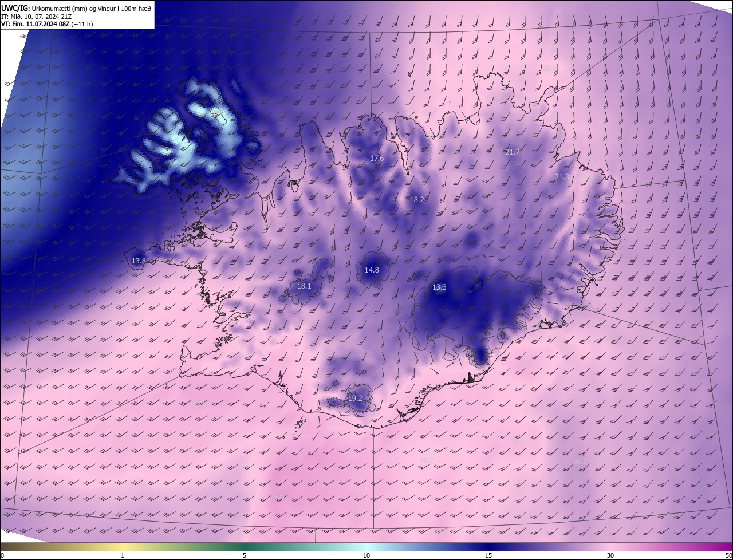The width and height of the screenshot is (733, 560).
Task: Click the color scale at tick 1
Action: [x=123, y=555]
